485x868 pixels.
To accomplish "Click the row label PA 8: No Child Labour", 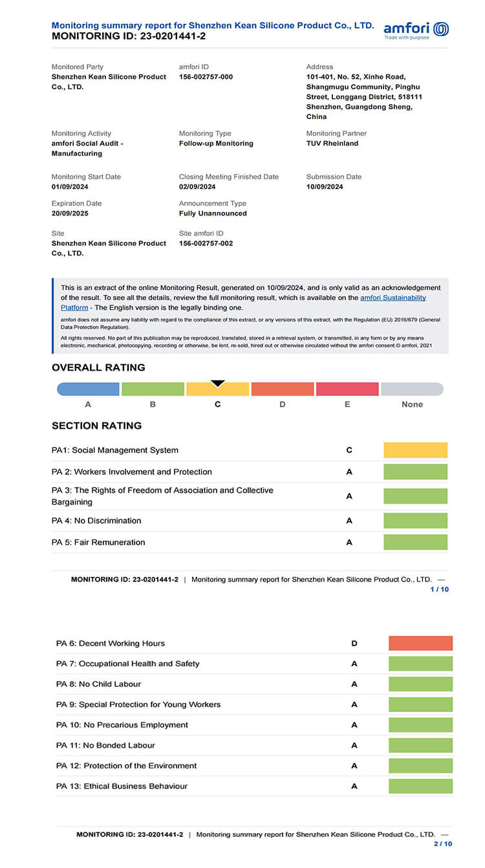I will pos(98,684).
